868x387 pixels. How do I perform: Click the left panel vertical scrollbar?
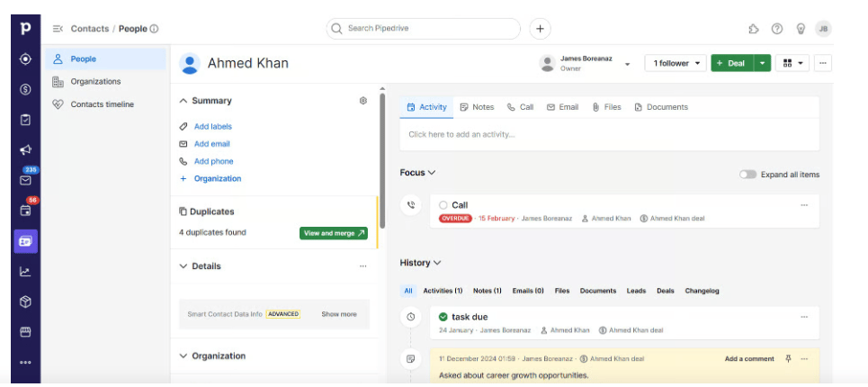382,160
